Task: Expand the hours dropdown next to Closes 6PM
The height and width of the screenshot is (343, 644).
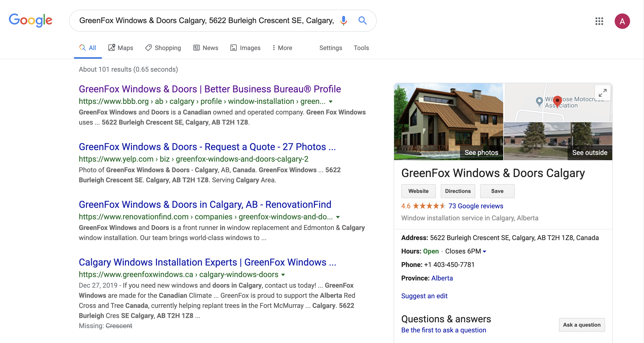Action: (x=484, y=251)
